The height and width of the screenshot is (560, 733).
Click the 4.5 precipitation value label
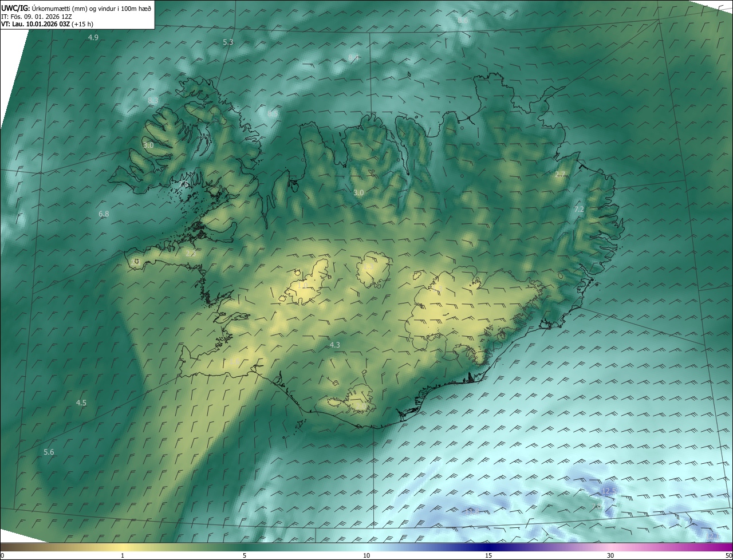coord(81,403)
